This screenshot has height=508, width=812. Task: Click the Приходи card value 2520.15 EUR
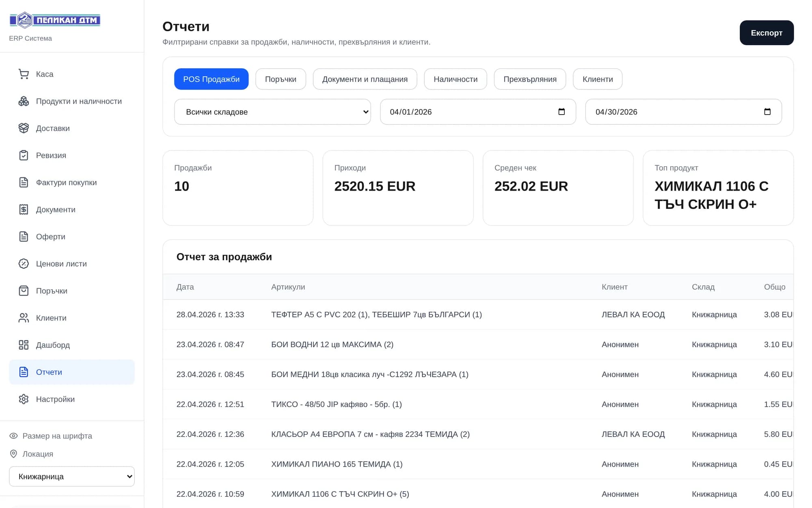coord(375,186)
